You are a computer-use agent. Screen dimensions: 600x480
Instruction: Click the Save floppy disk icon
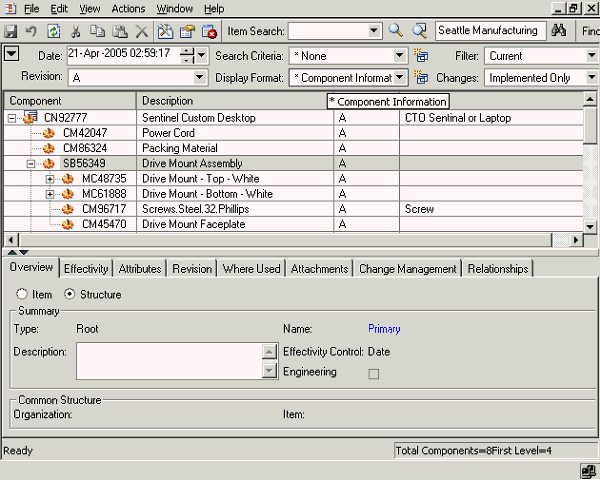click(x=11, y=31)
